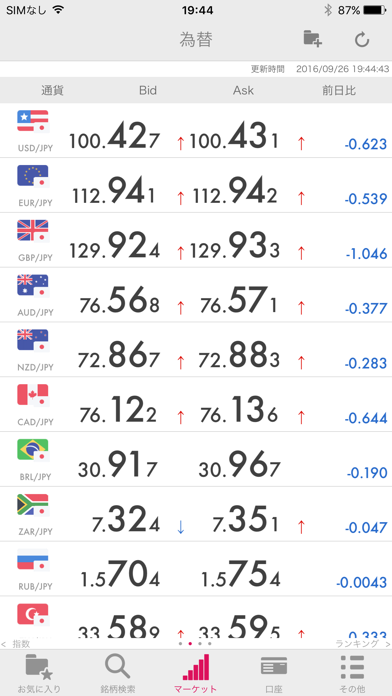Tap the RUB/JPY change value -0.0043
The width and height of the screenshot is (392, 696).
(361, 582)
